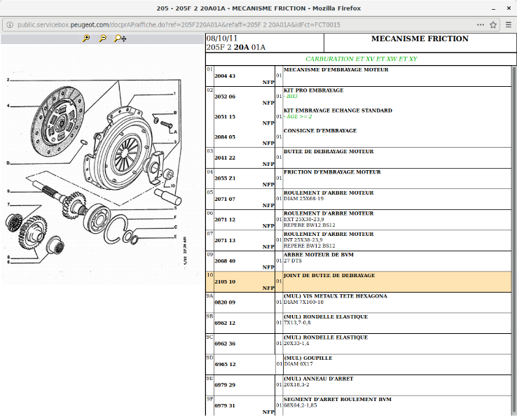Click the 27 DTS specification text

click(293, 260)
